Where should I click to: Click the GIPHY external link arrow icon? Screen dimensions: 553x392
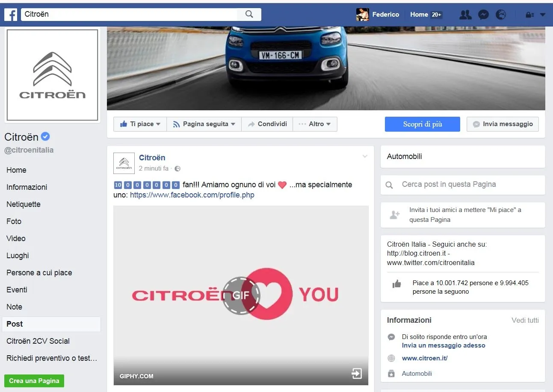point(356,374)
